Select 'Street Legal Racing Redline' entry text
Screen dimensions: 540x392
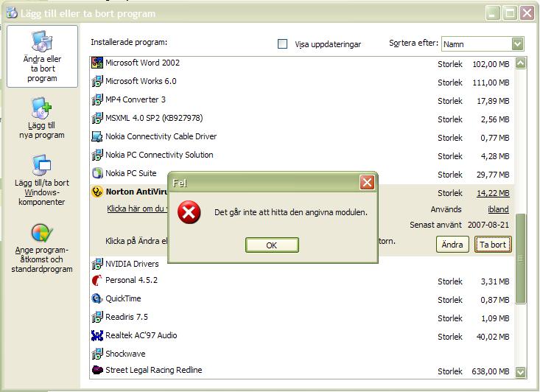click(x=153, y=370)
